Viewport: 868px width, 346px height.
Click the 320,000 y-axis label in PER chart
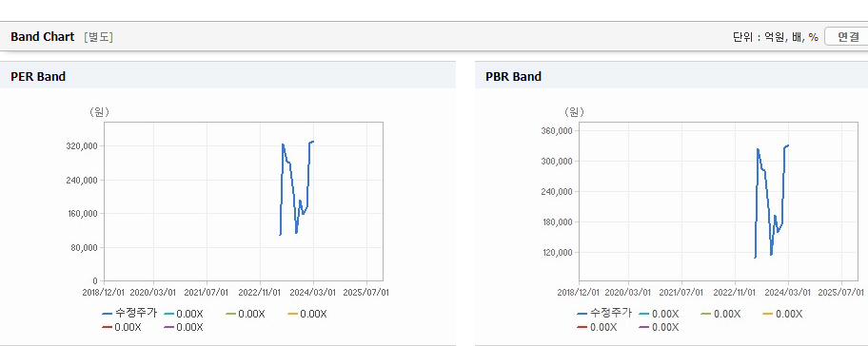click(82, 146)
